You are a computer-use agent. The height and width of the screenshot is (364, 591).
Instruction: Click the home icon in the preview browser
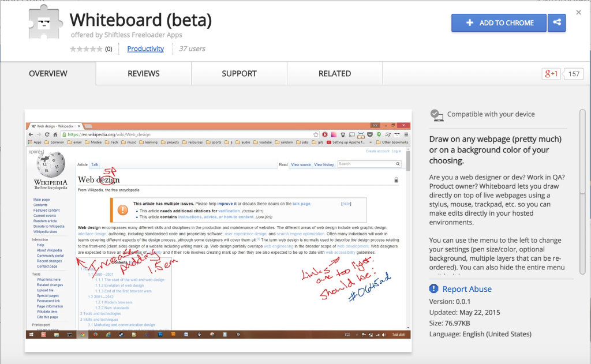55,134
